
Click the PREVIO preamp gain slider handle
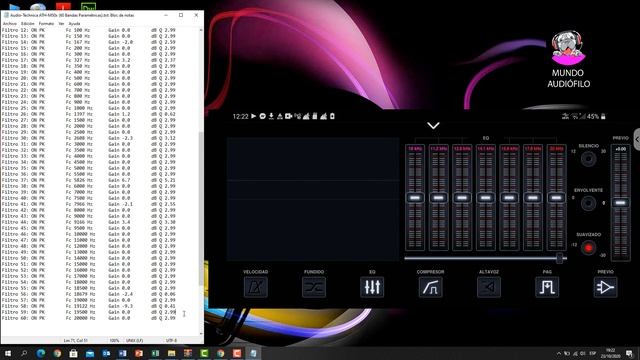pyautogui.click(x=620, y=202)
